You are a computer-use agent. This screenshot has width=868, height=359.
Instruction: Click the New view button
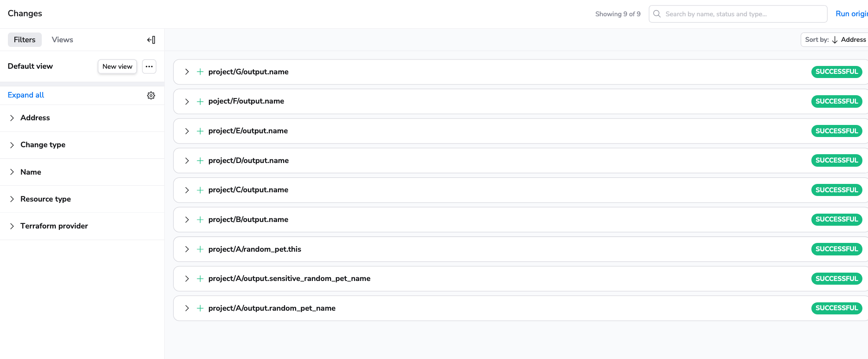[x=117, y=66]
